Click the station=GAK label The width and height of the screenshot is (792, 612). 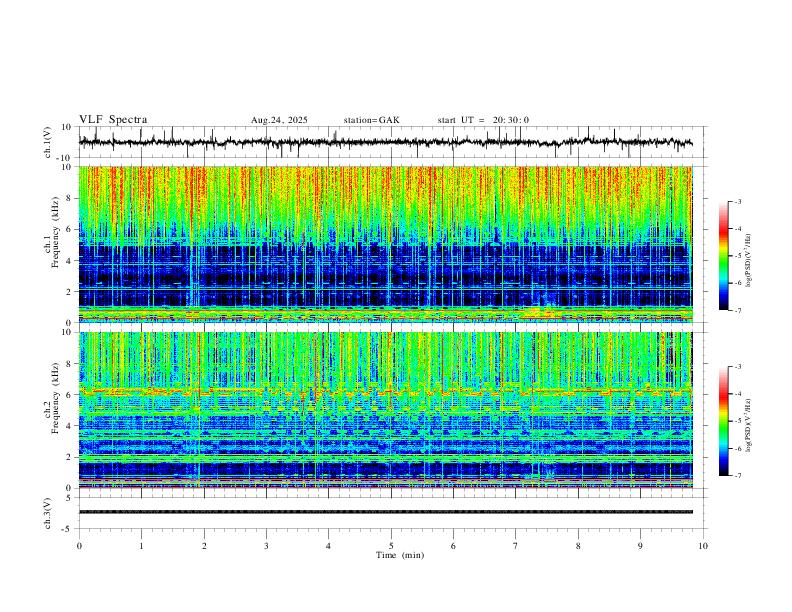pos(371,120)
